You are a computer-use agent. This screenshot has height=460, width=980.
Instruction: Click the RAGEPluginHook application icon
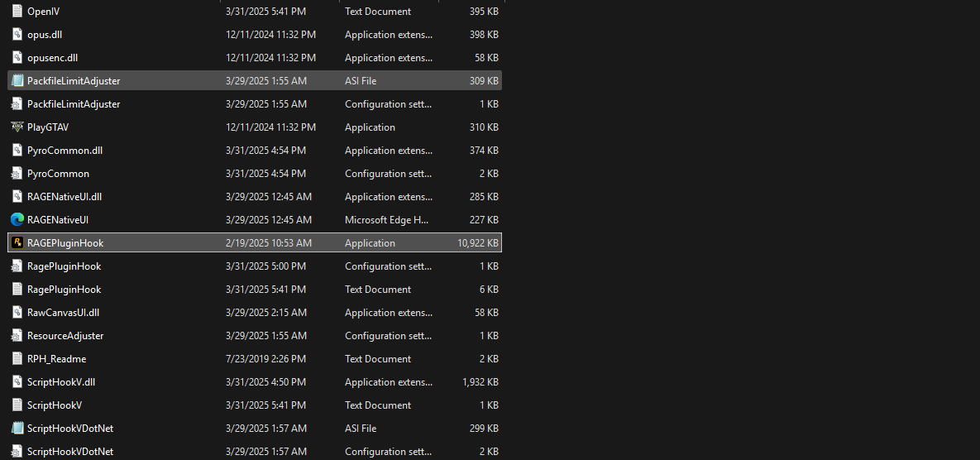tap(17, 243)
